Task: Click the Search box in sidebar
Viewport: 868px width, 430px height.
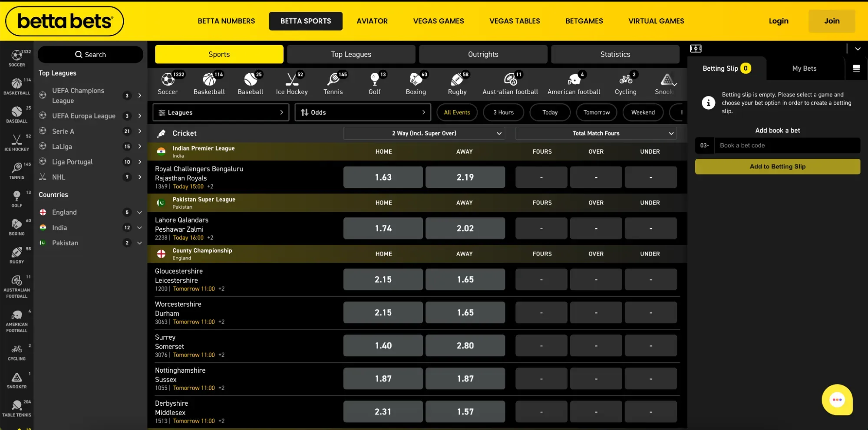Action: click(90, 55)
